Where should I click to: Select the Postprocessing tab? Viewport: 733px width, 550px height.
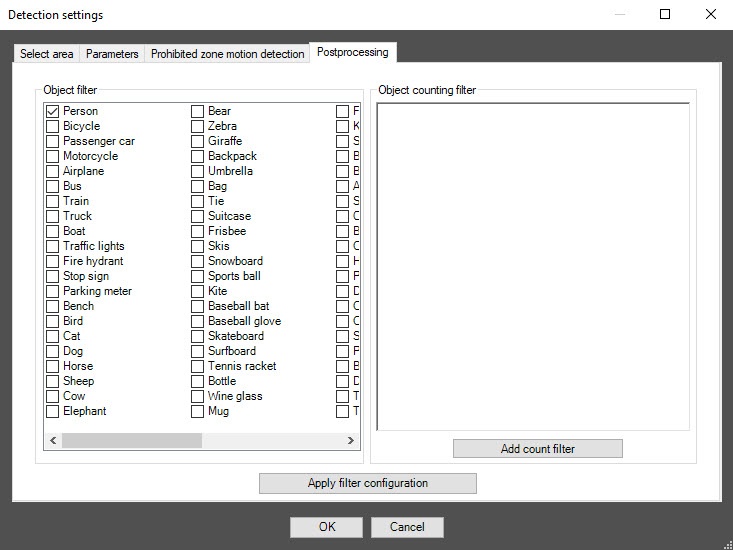point(353,52)
